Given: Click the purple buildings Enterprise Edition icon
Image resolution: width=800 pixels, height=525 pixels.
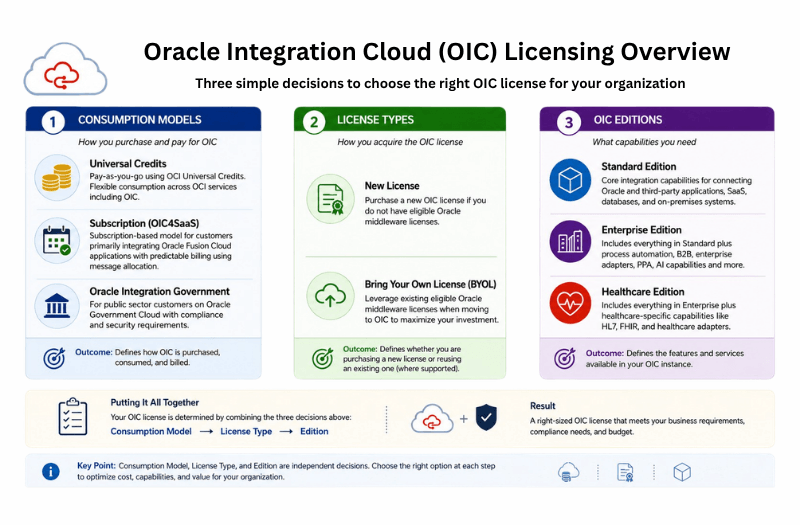Looking at the screenshot, I should click(570, 241).
